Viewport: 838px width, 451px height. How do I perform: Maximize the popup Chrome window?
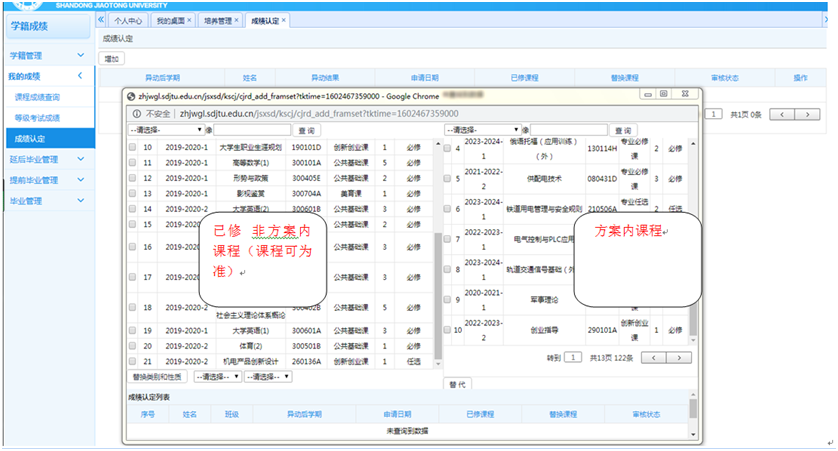(x=664, y=94)
